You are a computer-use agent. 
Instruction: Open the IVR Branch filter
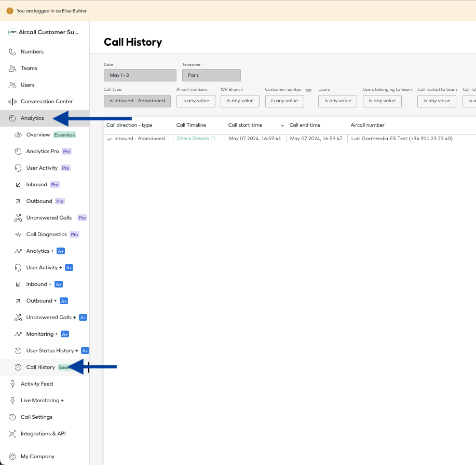240,101
